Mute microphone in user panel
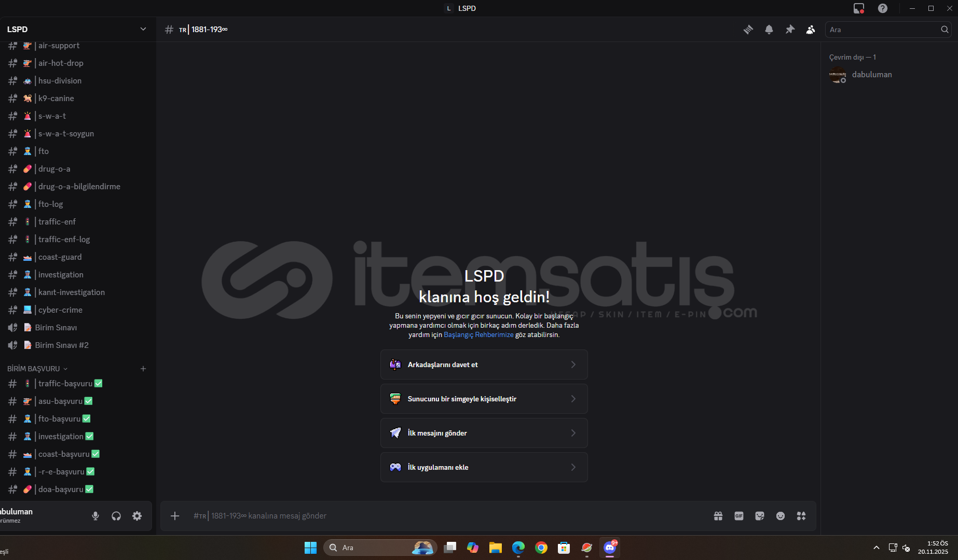This screenshot has width=958, height=560. tap(95, 516)
